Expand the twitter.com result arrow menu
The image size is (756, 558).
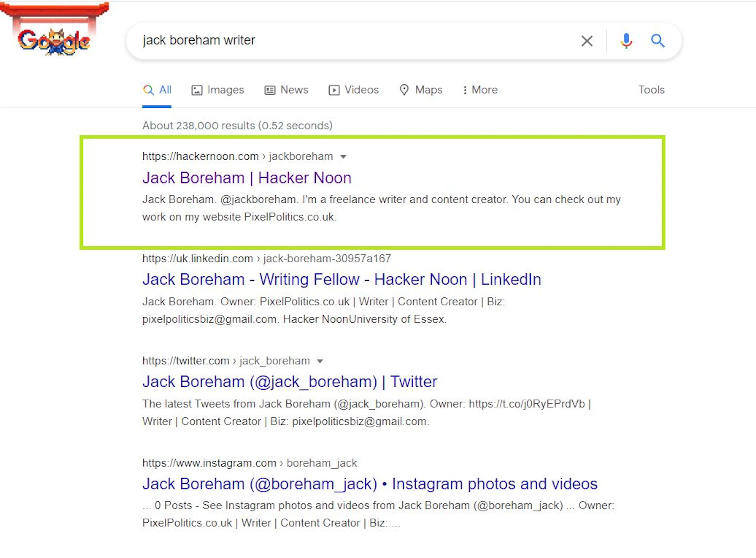point(320,361)
